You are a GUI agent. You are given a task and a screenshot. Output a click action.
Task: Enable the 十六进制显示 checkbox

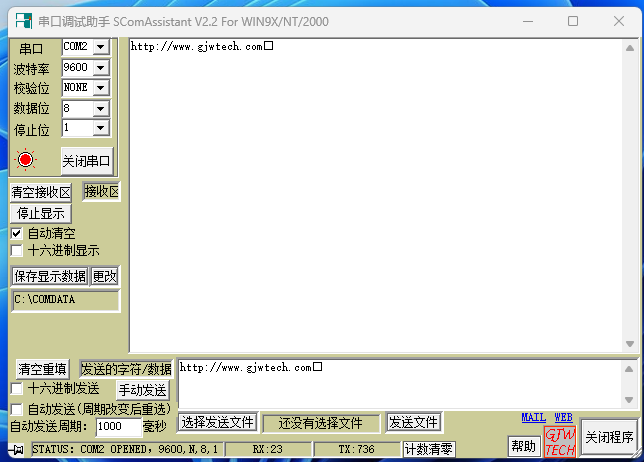[x=16, y=251]
